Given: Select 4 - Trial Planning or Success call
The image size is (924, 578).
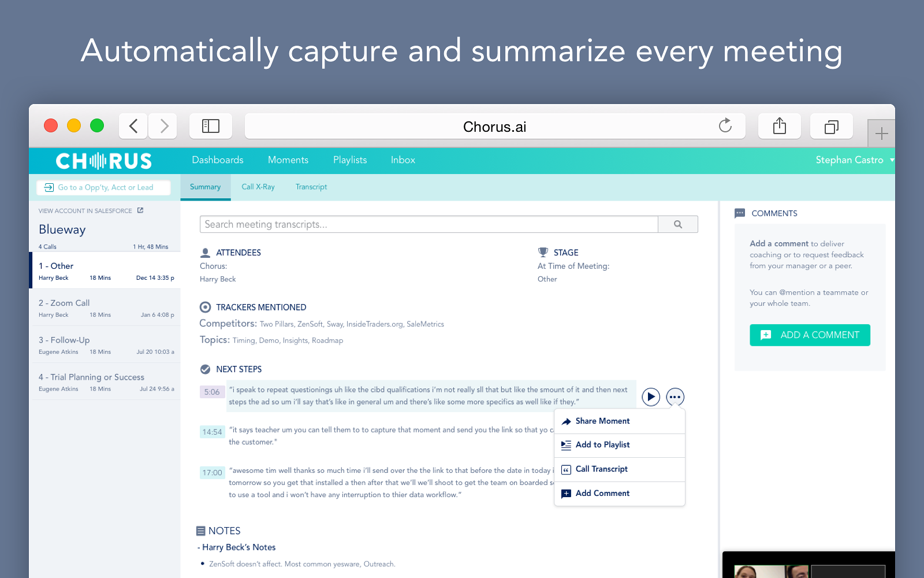Looking at the screenshot, I should click(106, 381).
